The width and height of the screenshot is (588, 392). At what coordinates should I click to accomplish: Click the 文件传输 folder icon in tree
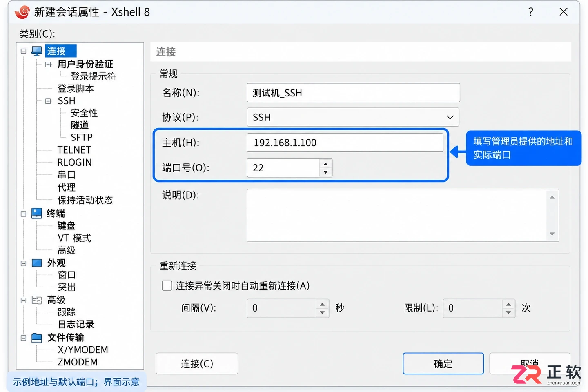[x=37, y=338]
